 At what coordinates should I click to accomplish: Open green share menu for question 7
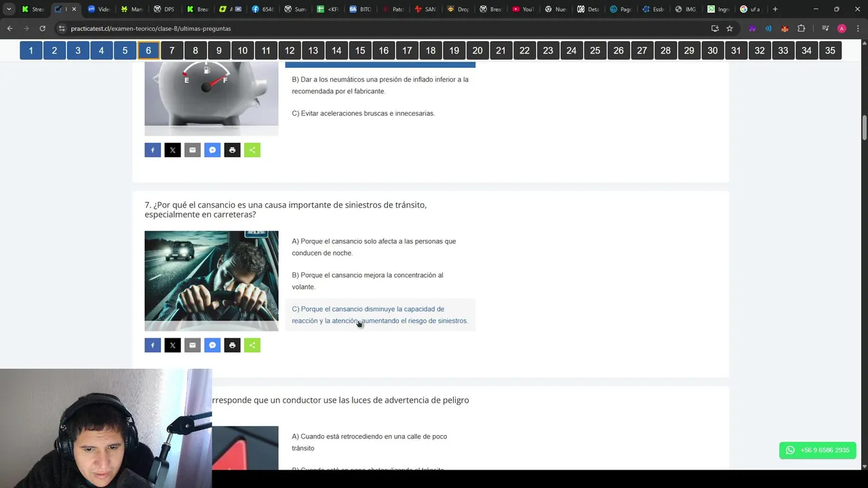point(252,345)
